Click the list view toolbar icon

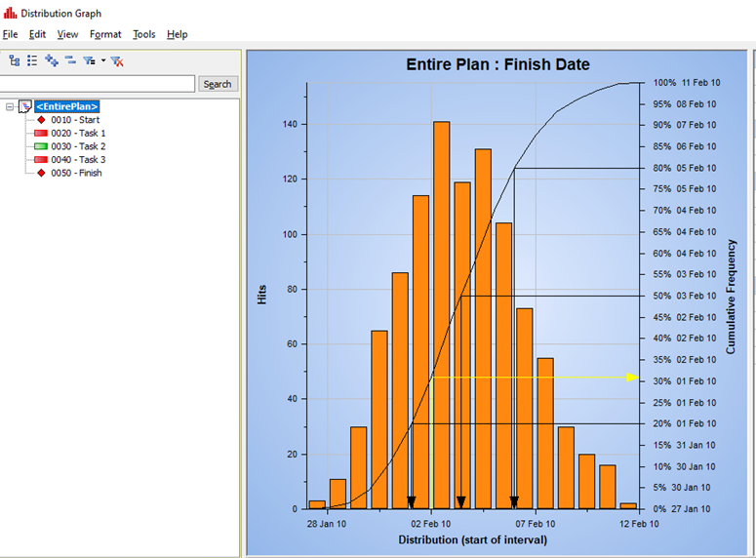click(x=32, y=60)
